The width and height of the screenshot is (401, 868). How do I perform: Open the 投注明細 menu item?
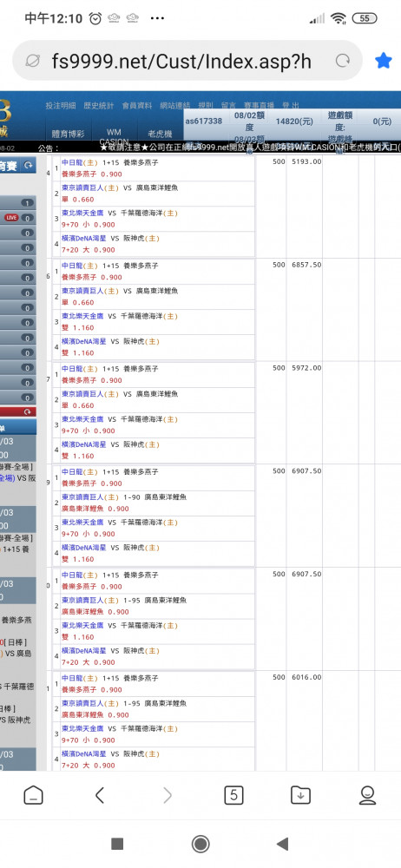point(61,105)
